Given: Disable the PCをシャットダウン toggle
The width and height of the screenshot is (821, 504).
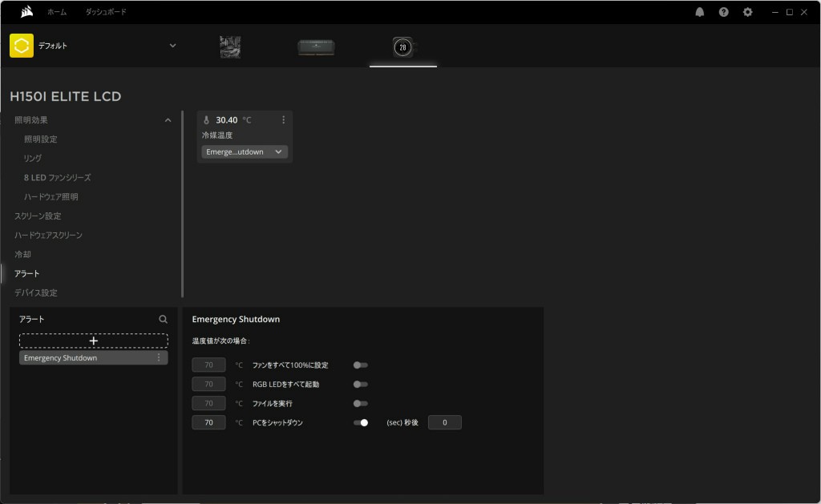Looking at the screenshot, I should (361, 422).
